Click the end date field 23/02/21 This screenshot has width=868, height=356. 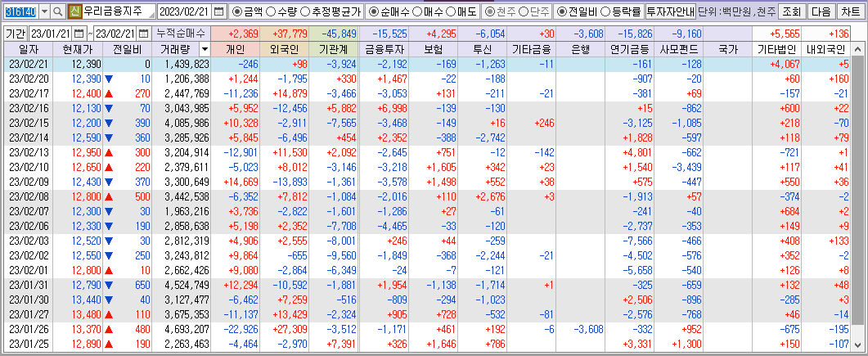point(116,34)
